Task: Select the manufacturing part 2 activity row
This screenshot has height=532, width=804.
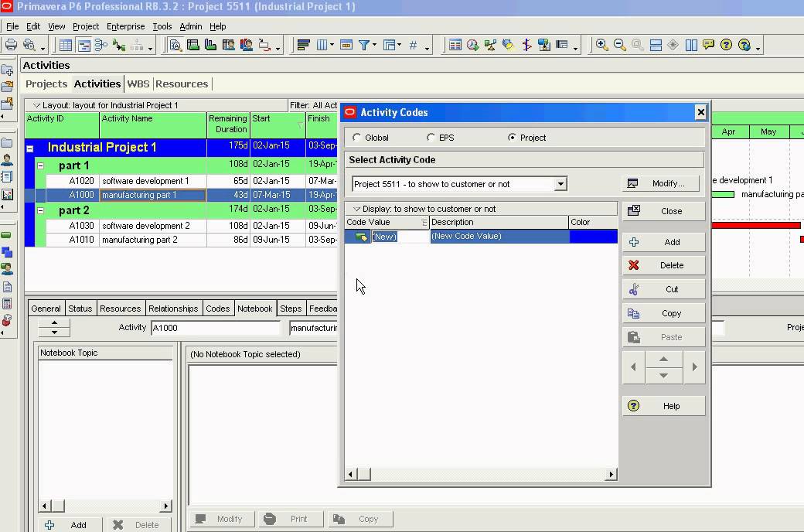Action: pyautogui.click(x=182, y=240)
